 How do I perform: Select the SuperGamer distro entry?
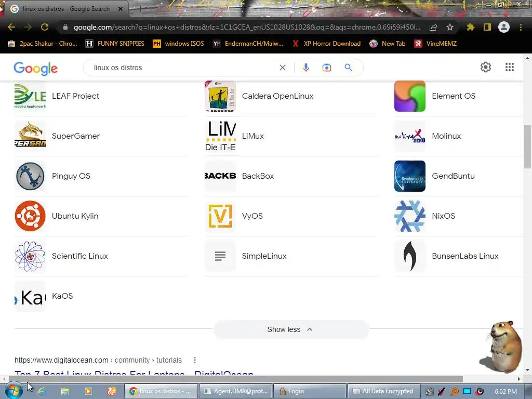click(x=101, y=136)
